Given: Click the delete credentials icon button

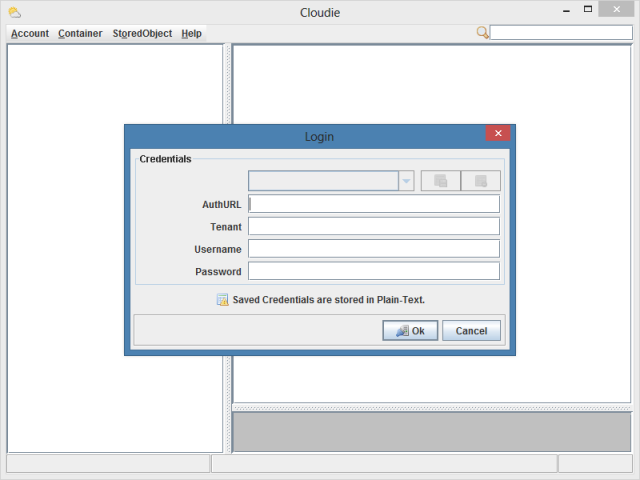Looking at the screenshot, I should click(481, 181).
